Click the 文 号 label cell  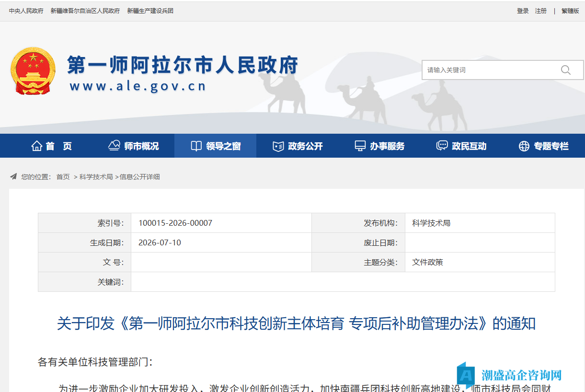coord(85,262)
